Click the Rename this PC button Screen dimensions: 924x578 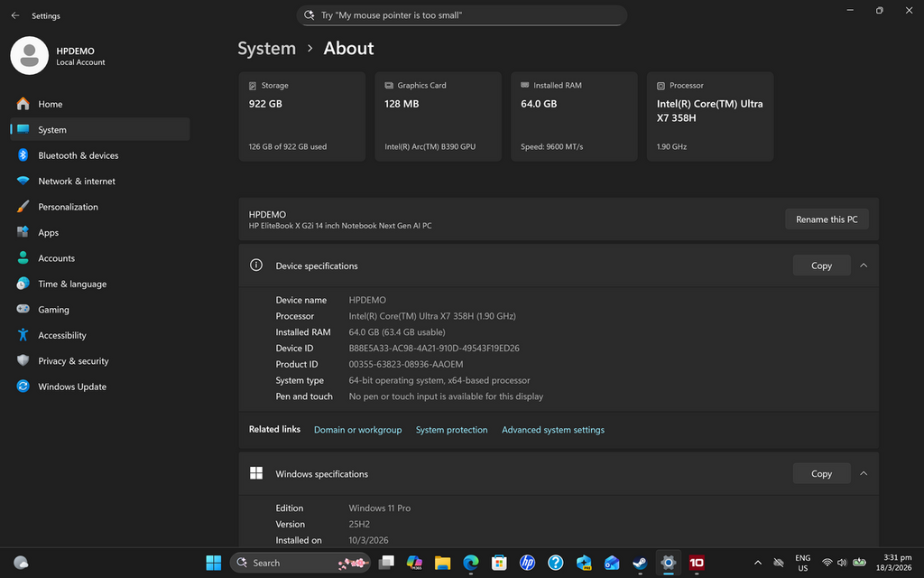(x=827, y=219)
